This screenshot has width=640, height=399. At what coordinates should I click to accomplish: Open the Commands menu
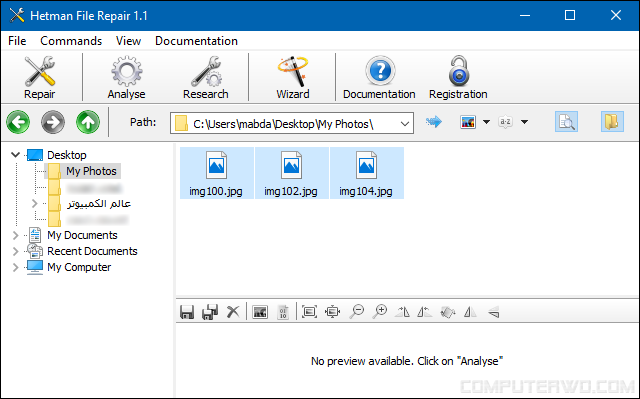tap(71, 41)
